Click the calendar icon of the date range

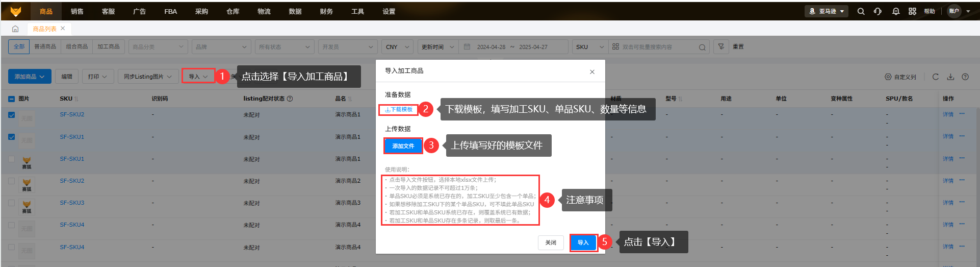467,46
